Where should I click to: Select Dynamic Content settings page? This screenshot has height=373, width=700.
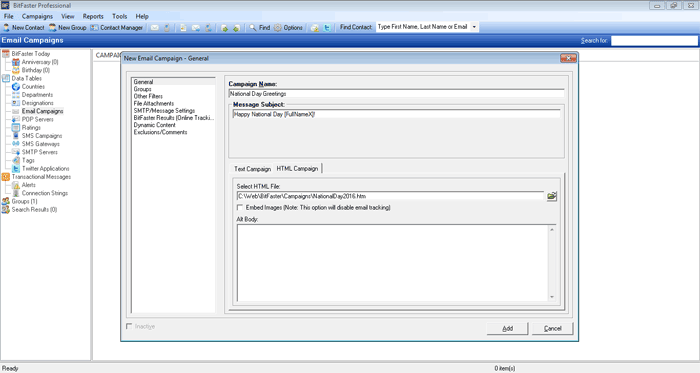click(154, 125)
